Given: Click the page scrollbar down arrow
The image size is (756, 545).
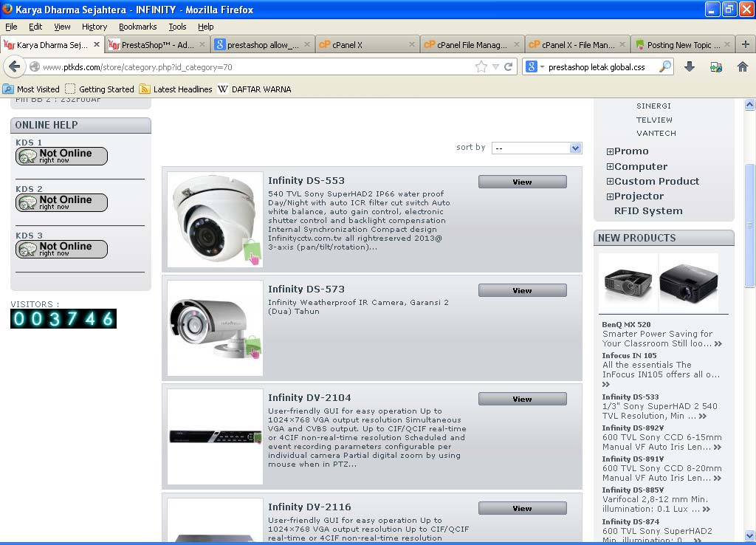Looking at the screenshot, I should click(749, 536).
